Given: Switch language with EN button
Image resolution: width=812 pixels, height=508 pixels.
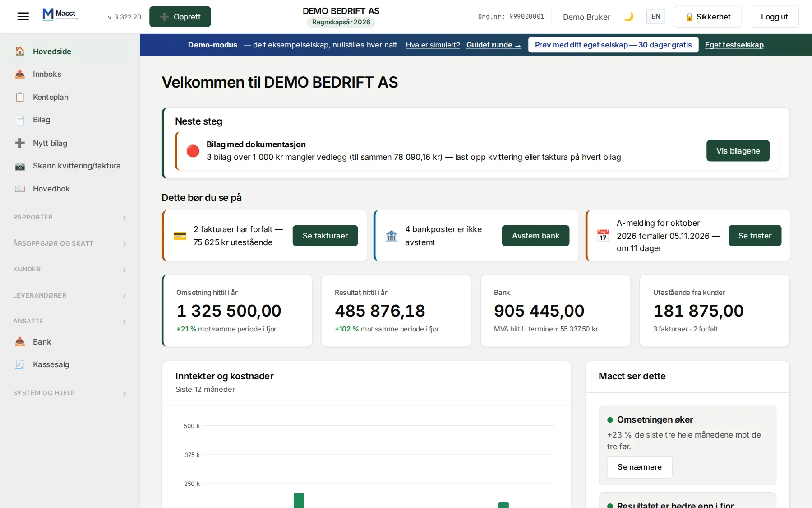Looking at the screenshot, I should pyautogui.click(x=655, y=17).
